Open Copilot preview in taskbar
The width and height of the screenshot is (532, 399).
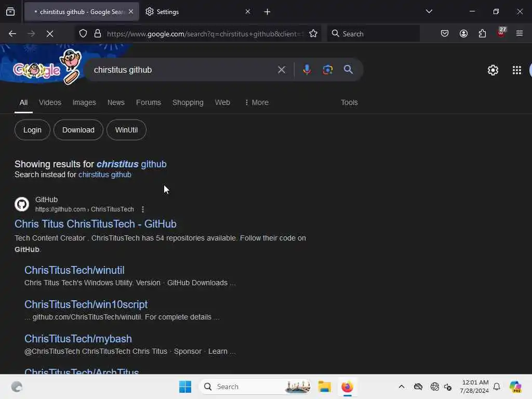[515, 387]
